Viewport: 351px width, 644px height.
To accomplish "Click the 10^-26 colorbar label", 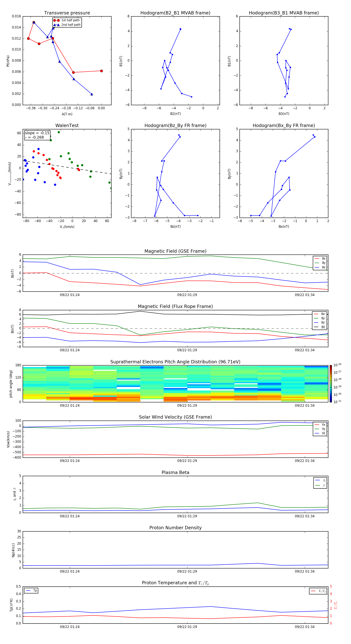I will (337, 365).
